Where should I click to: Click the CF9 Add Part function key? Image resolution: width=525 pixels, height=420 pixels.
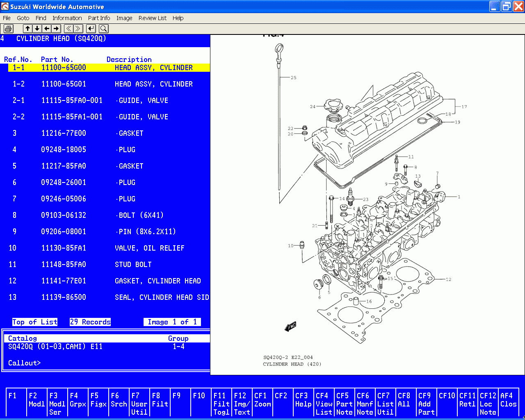(x=427, y=402)
